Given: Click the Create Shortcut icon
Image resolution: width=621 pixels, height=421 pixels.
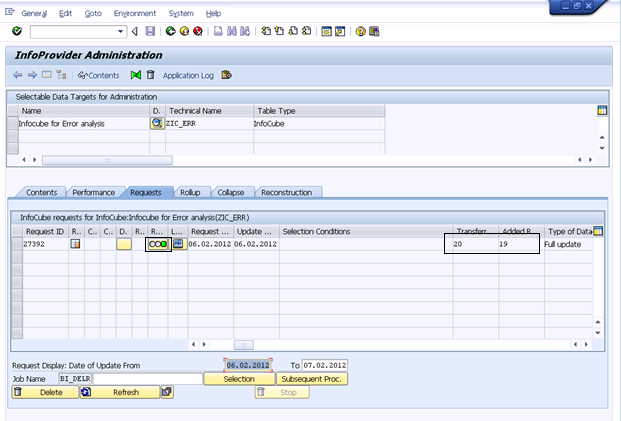Looking at the screenshot, I should click(340, 31).
